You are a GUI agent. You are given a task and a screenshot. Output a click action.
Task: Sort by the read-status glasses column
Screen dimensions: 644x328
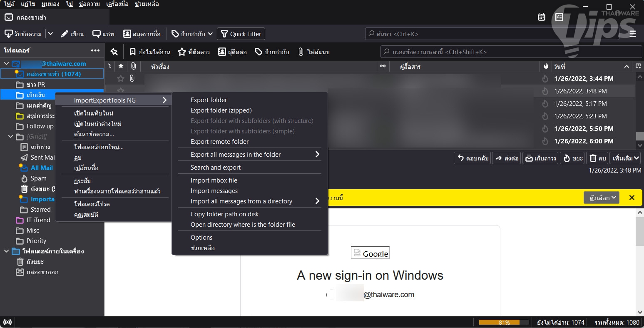383,66
